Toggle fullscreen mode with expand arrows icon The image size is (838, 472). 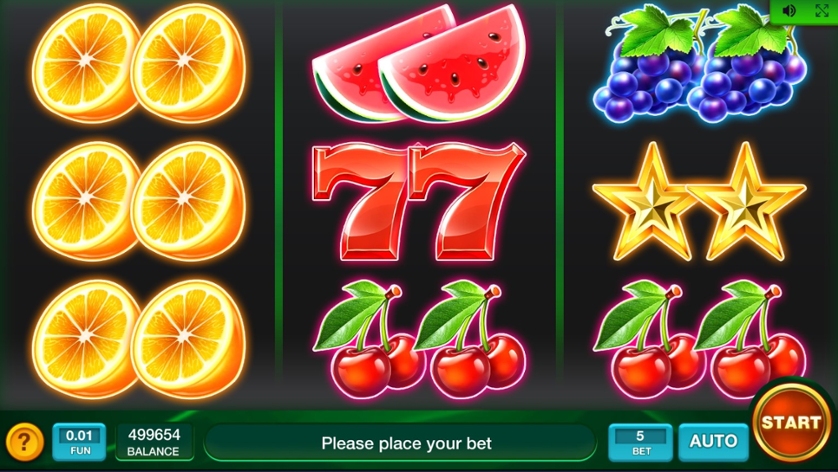pyautogui.click(x=822, y=11)
